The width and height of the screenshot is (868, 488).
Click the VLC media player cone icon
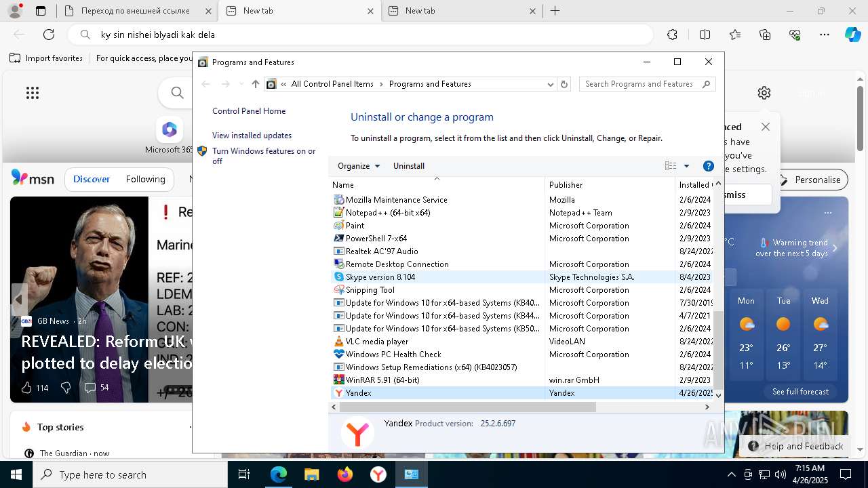(339, 342)
